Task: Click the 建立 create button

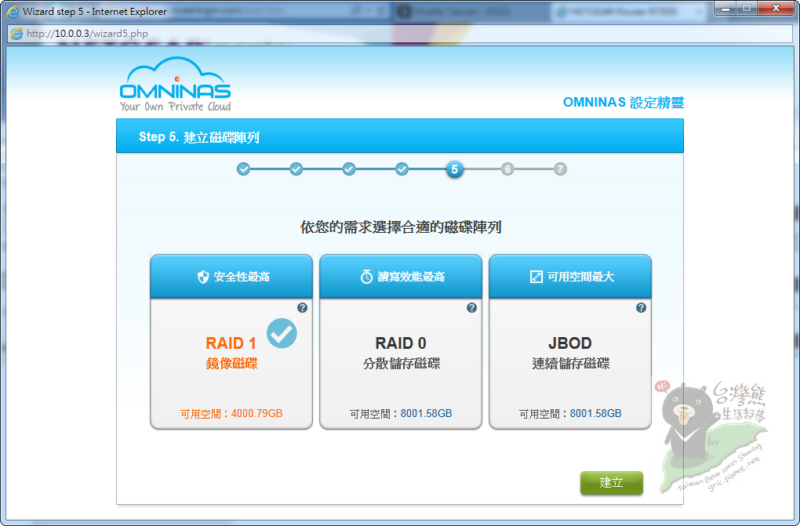Action: point(611,483)
